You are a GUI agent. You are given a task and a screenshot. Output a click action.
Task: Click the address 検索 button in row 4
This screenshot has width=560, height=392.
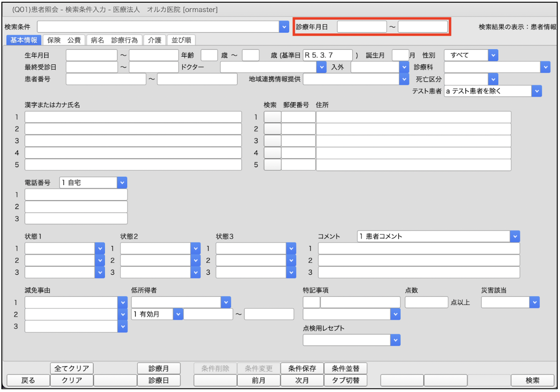click(x=272, y=153)
